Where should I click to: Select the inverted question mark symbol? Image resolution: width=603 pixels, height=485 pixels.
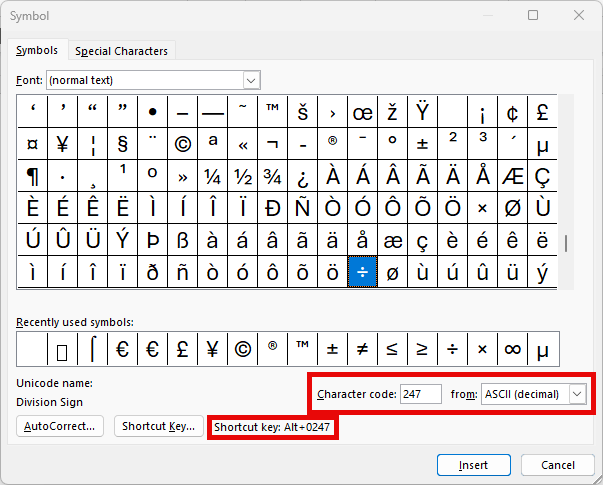coord(303,176)
